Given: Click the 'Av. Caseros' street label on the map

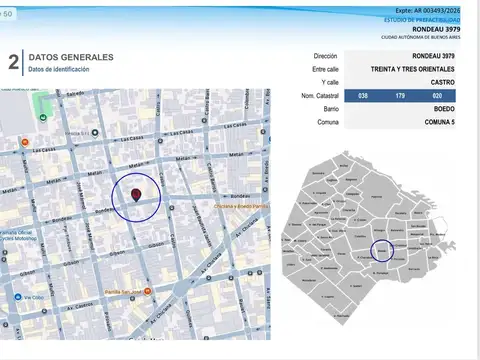Looking at the screenshot, I should (80, 306).
